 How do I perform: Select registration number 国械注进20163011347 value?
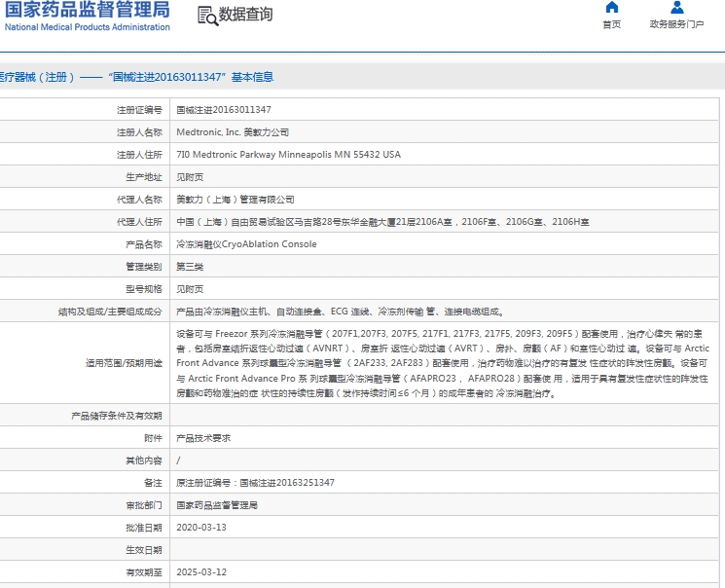pyautogui.click(x=224, y=110)
